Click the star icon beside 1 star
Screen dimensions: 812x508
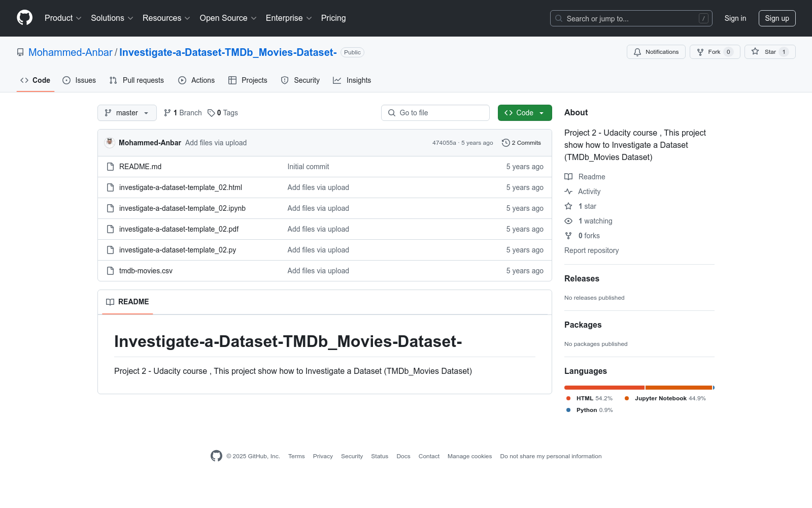click(568, 206)
